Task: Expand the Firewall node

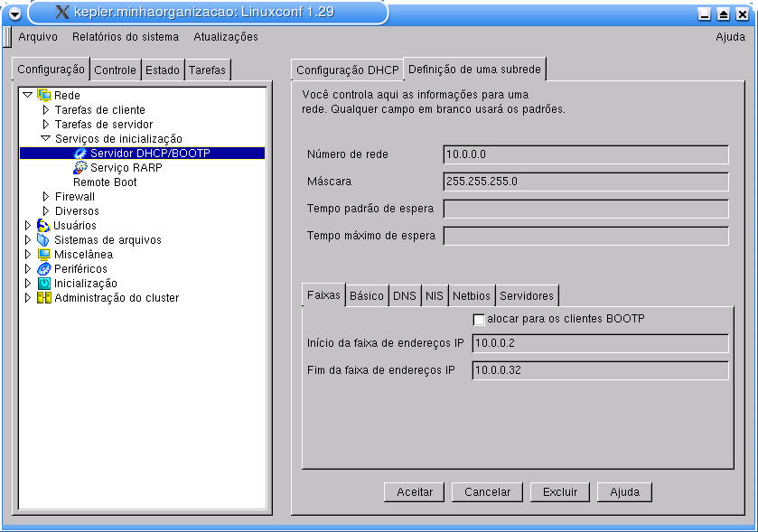Action: pyautogui.click(x=46, y=197)
